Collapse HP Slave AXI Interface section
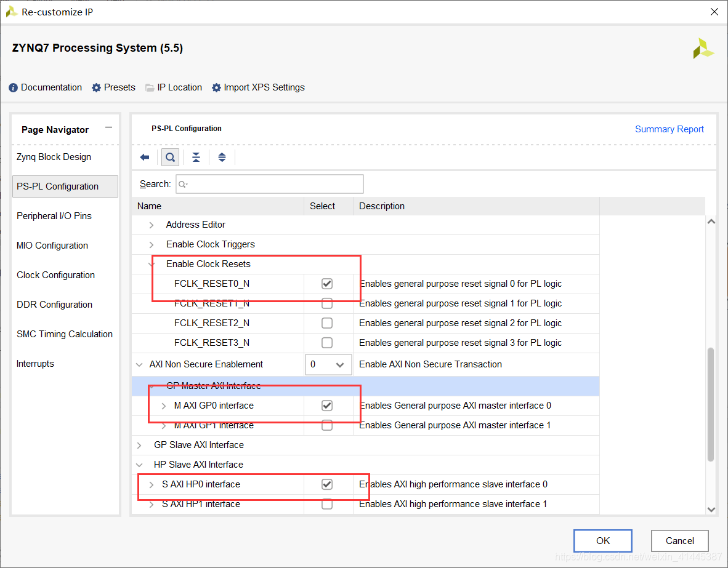 (x=139, y=465)
